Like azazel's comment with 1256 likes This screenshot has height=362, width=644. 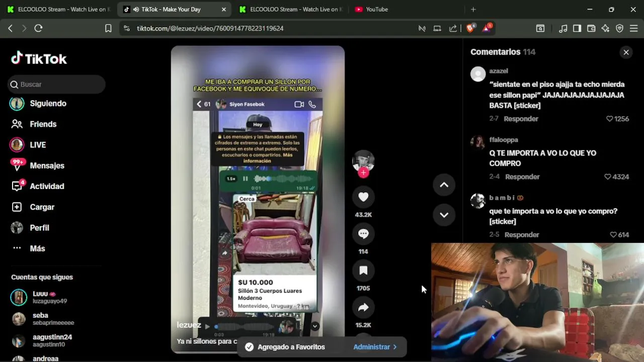click(610, 119)
